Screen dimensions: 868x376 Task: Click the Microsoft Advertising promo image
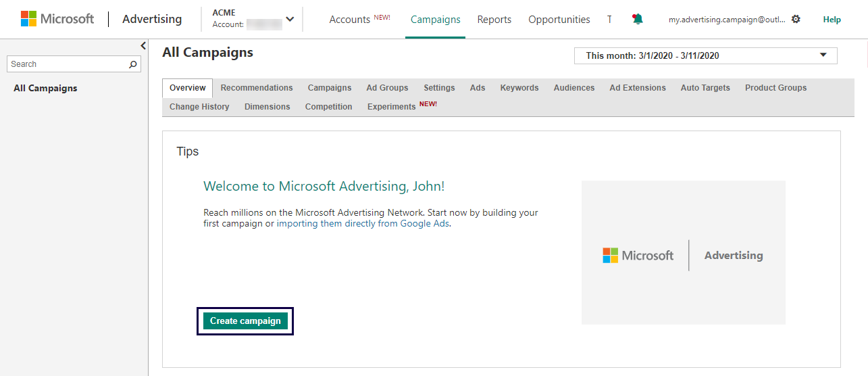point(683,252)
